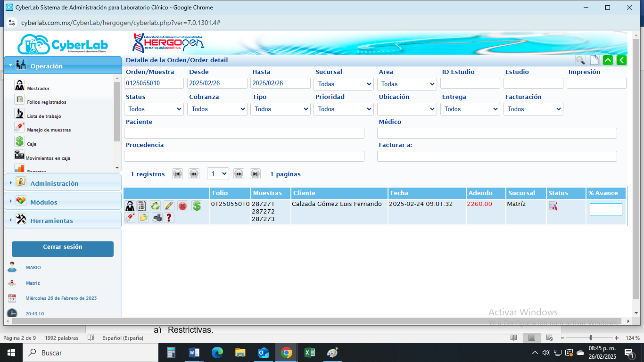Image resolution: width=644 pixels, height=362 pixels.
Task: Open the Ubicación dropdown
Action: click(407, 109)
